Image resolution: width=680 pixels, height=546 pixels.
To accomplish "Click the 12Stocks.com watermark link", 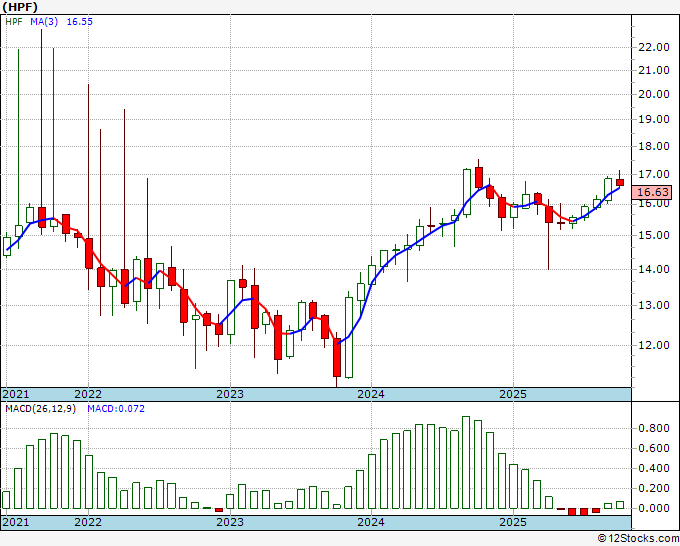I will (x=638, y=539).
